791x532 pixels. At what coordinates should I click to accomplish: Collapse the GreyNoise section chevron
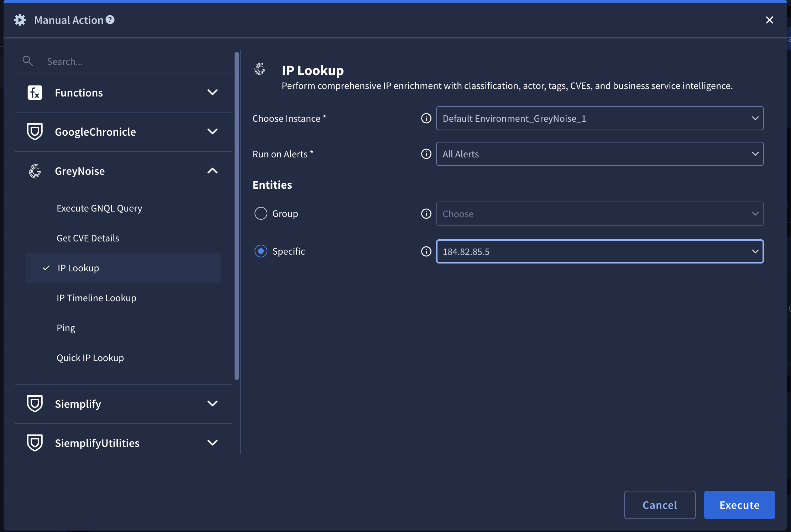(213, 171)
